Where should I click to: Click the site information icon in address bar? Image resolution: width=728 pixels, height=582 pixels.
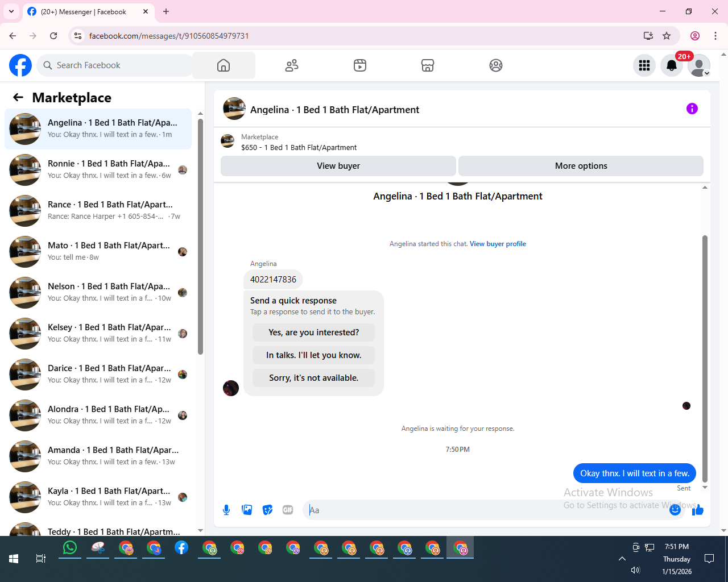pyautogui.click(x=78, y=36)
